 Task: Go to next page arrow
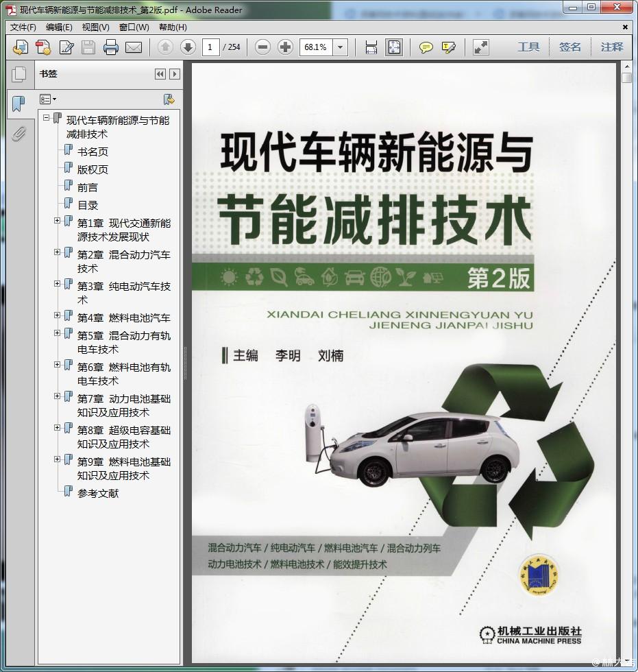pyautogui.click(x=187, y=47)
